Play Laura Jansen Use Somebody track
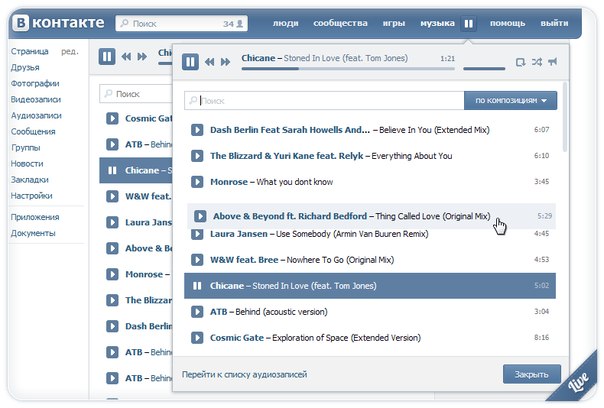Viewport: 604px width, 408px height. coord(197,234)
